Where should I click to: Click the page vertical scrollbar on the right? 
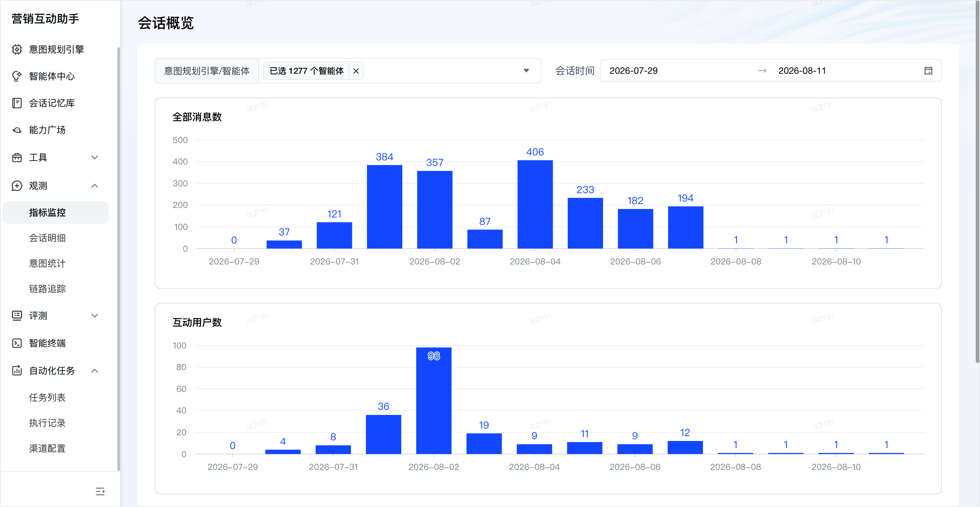coord(977,182)
